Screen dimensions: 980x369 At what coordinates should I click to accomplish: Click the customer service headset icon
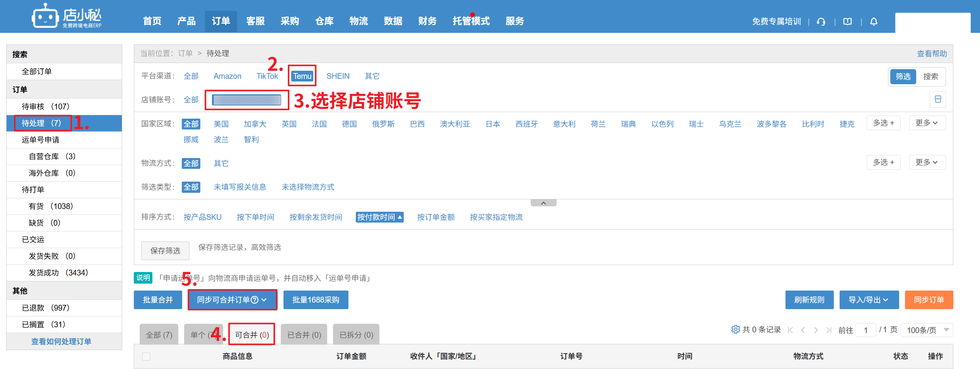821,22
